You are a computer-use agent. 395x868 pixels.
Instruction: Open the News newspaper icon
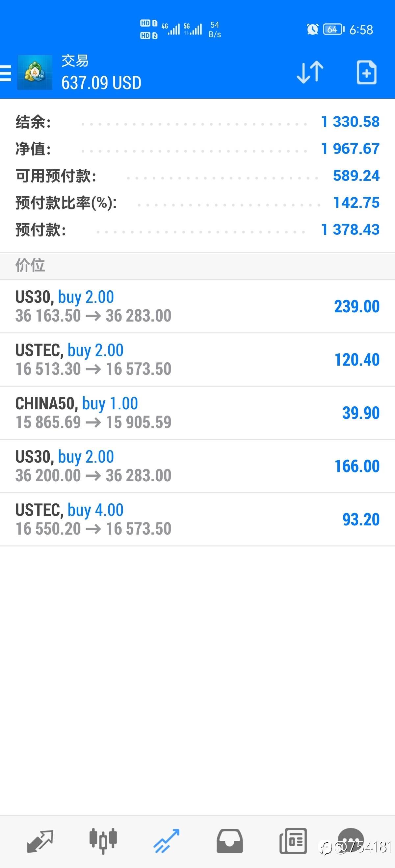click(x=293, y=841)
